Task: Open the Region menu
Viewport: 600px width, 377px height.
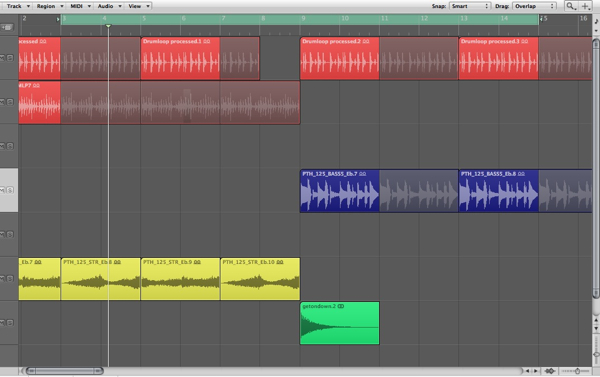Action: [x=49, y=6]
